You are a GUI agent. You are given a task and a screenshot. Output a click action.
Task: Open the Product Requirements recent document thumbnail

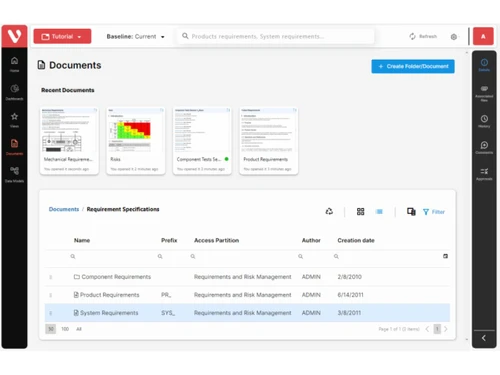point(269,141)
